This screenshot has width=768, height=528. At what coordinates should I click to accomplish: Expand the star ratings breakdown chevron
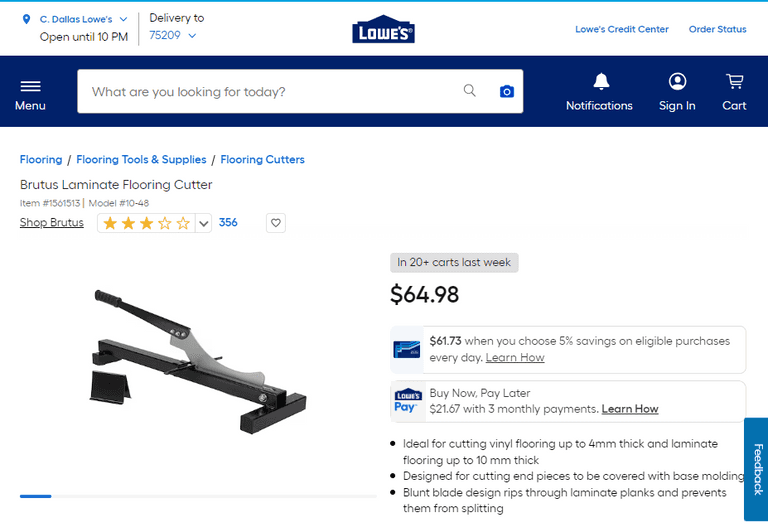(204, 224)
